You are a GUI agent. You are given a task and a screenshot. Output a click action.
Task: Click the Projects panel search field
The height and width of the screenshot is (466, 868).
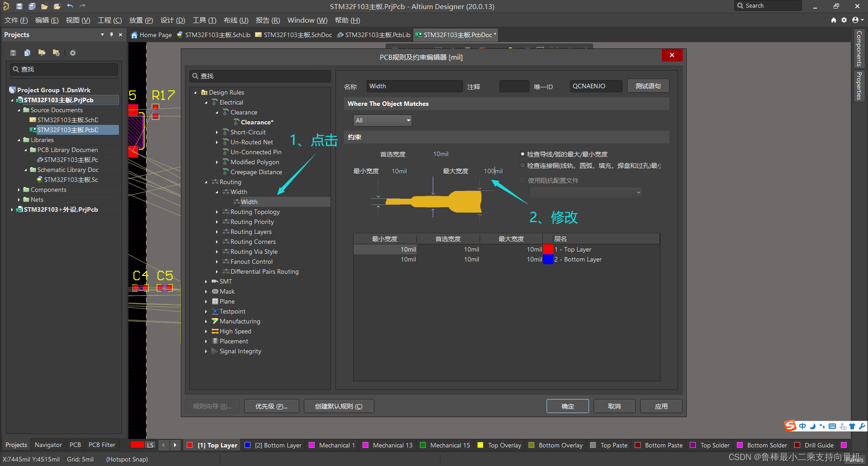[64, 69]
